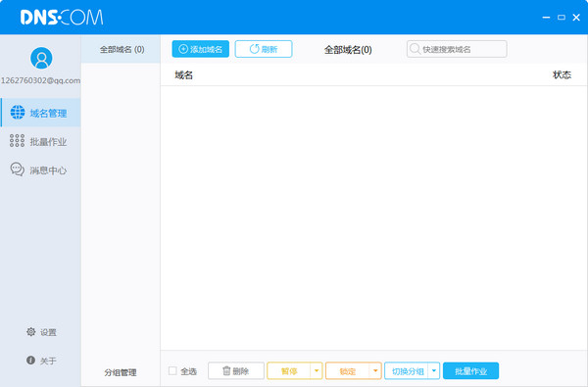The image size is (588, 387).
Task: Focus the 快速搜索域名 search field
Action: tap(457, 49)
